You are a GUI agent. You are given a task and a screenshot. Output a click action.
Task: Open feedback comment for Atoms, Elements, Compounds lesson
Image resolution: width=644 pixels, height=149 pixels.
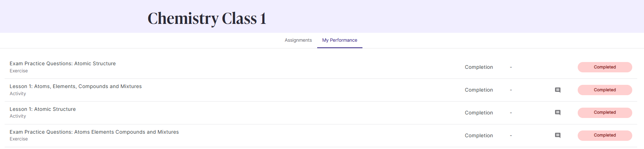pos(558,90)
